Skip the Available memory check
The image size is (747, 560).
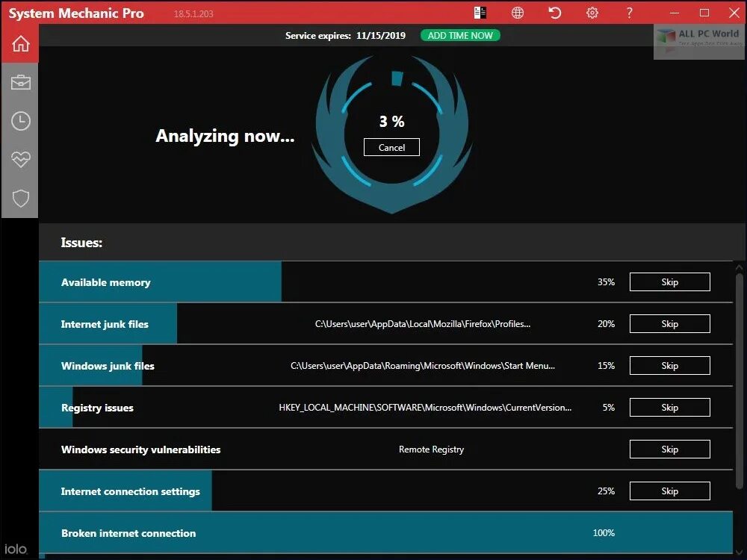670,282
